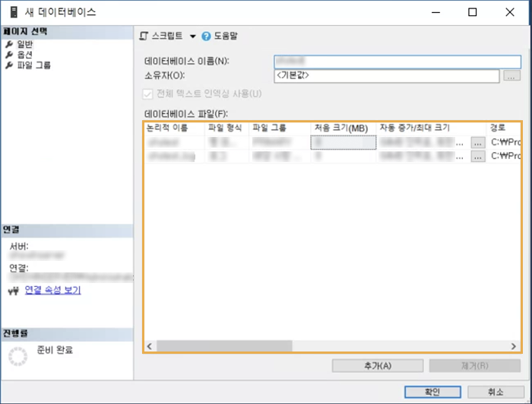The width and height of the screenshot is (532, 404).
Task: Click the 도움말 help icon
Action: 206,36
